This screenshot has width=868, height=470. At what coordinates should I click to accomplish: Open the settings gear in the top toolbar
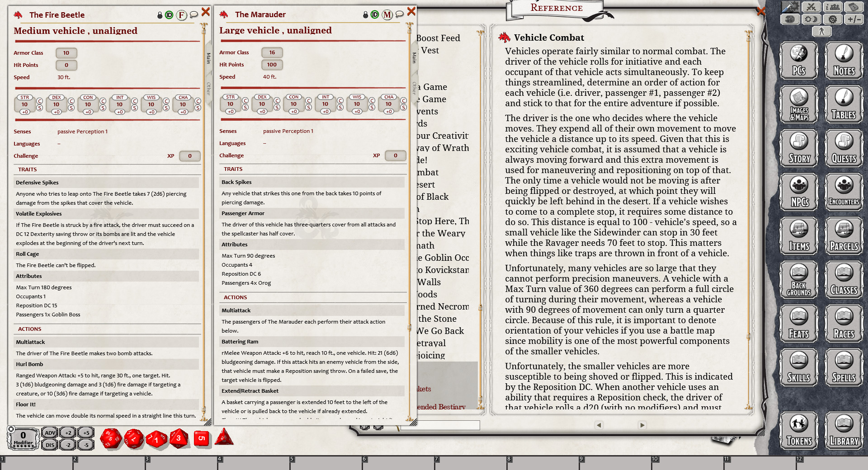click(832, 19)
